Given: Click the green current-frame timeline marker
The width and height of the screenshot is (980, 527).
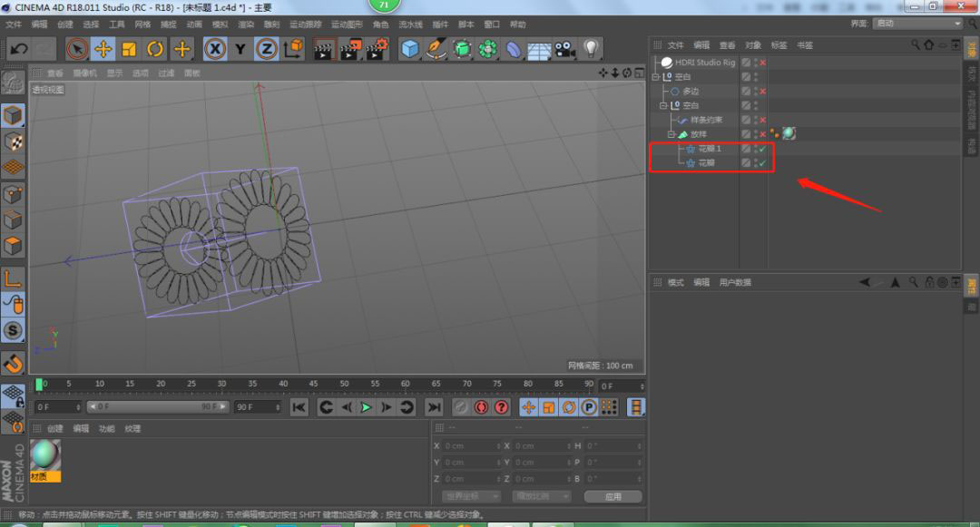Looking at the screenshot, I should [39, 385].
